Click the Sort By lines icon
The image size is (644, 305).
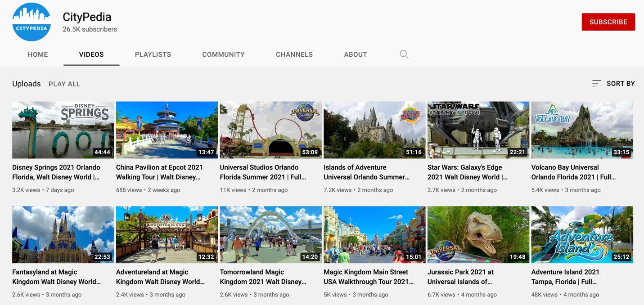pos(596,83)
